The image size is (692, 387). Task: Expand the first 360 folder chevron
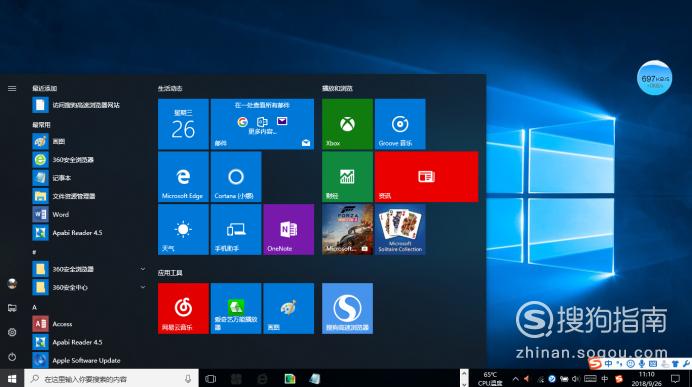[x=143, y=269]
